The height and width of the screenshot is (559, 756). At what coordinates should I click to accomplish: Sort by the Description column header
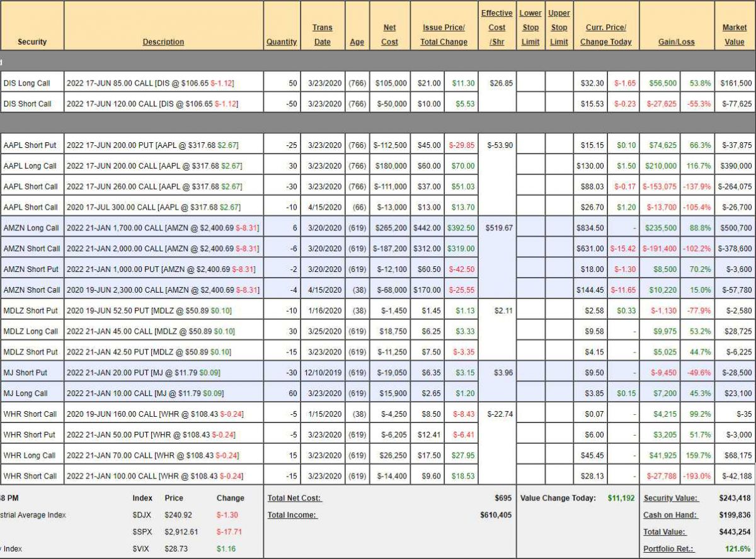pos(163,42)
